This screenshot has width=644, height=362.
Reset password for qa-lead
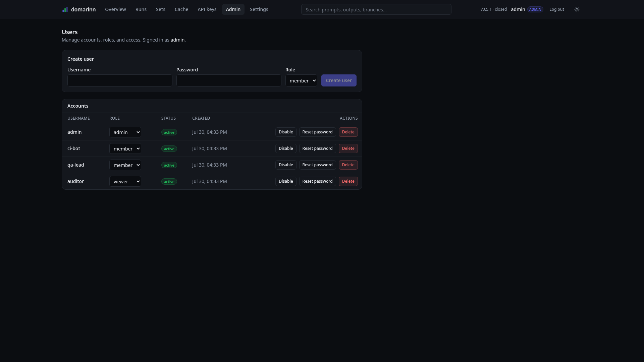tap(317, 165)
